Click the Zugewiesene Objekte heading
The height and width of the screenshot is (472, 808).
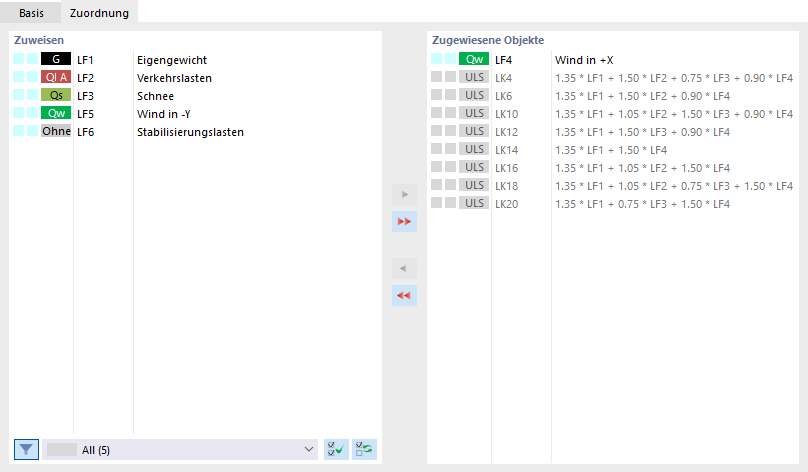point(487,40)
